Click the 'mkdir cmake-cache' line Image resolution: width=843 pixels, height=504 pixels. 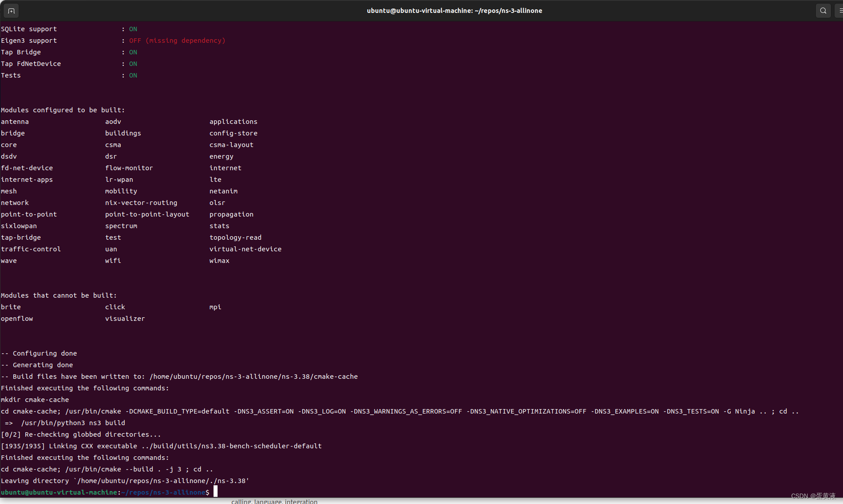(x=35, y=400)
